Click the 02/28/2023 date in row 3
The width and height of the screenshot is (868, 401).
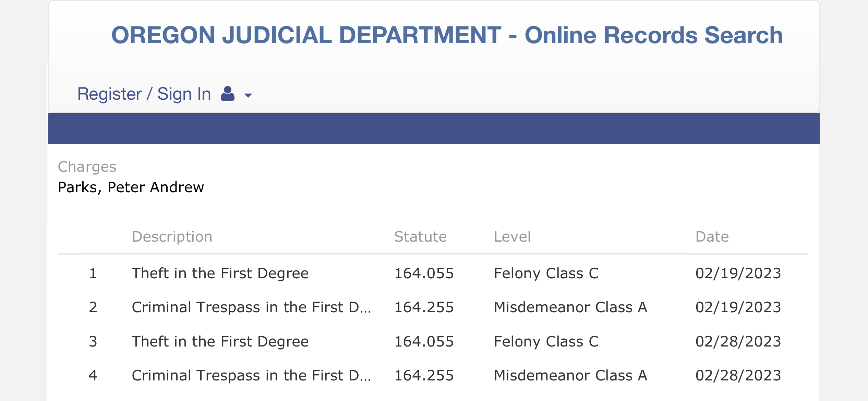738,341
